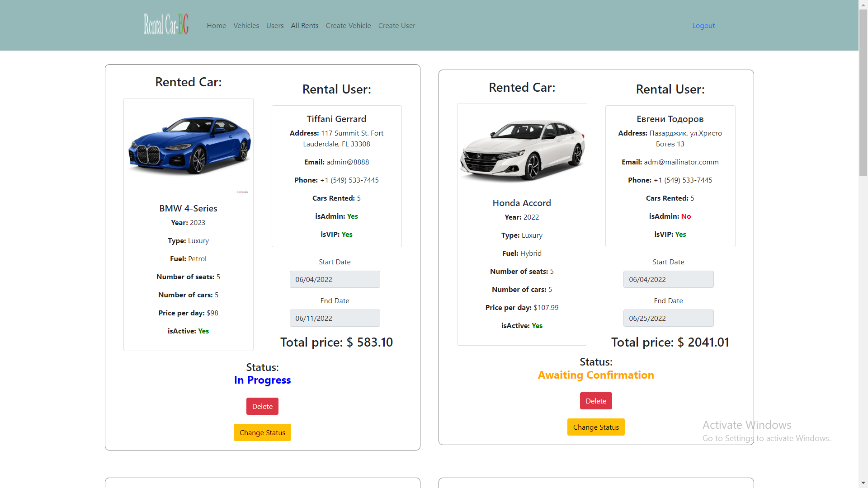The image size is (868, 488).
Task: Click the Start Date field for Tiffani Gerrard
Action: (x=335, y=279)
